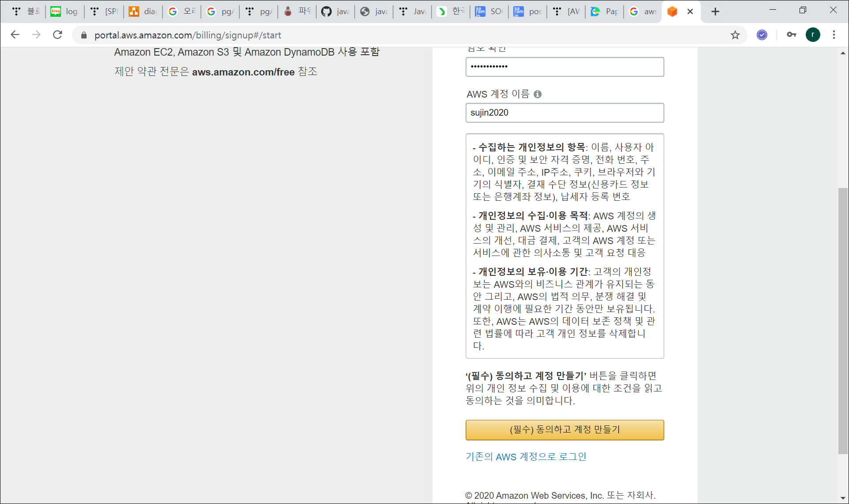Click scrollbar up arrow
Screen dimensions: 849x504
pos(843,53)
